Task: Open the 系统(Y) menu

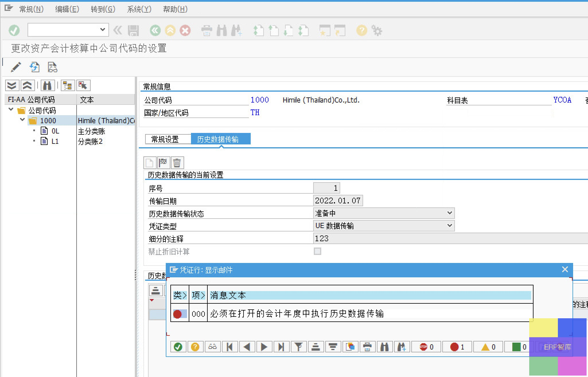Action: 139,9
